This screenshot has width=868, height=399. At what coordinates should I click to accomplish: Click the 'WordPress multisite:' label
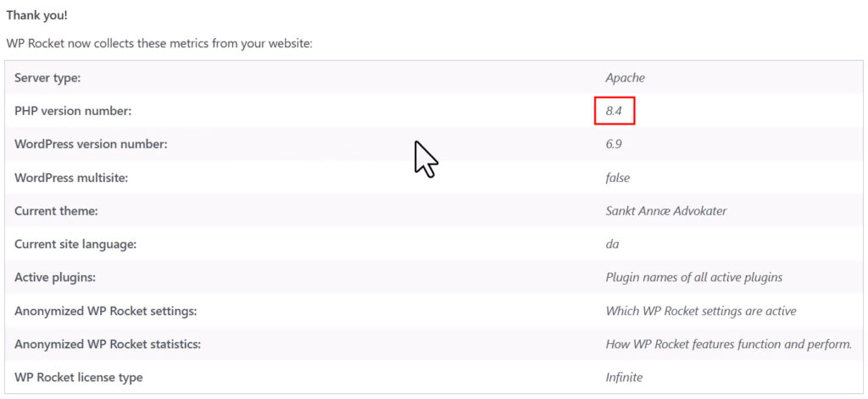tap(71, 178)
